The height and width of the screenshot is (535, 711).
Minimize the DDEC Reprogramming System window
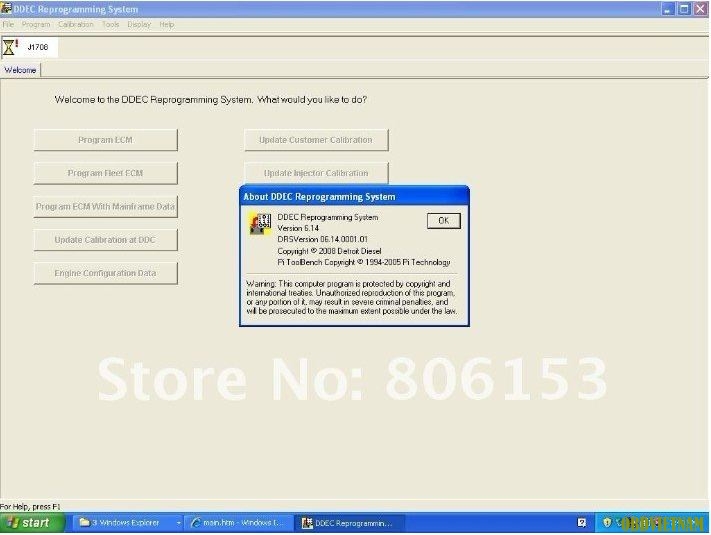(668, 9)
